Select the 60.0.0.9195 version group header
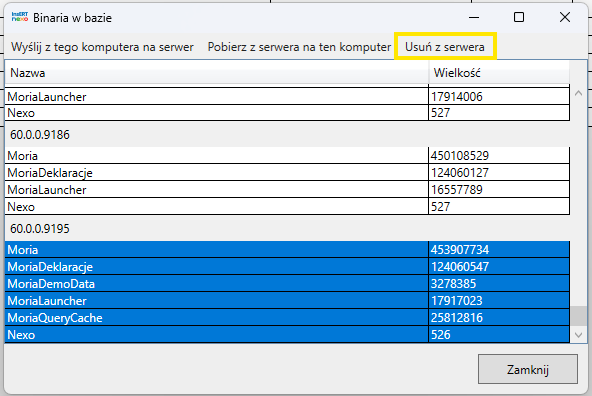Screen dimensions: 592x396 tap(287, 228)
